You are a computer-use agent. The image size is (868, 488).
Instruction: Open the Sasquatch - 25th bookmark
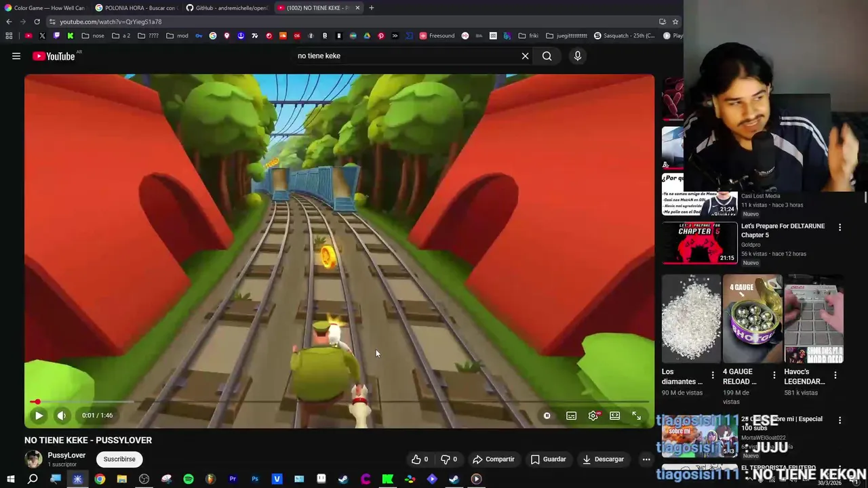coord(624,36)
